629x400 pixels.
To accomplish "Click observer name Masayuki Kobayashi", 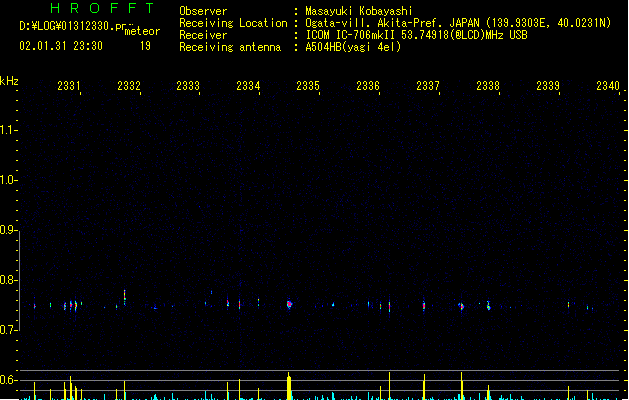I will pos(359,11).
